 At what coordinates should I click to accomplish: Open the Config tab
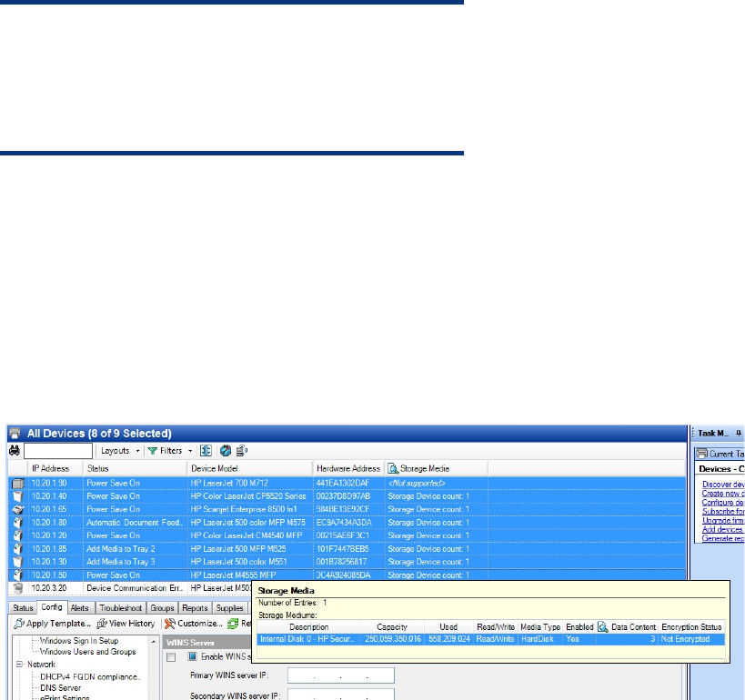pyautogui.click(x=51, y=607)
